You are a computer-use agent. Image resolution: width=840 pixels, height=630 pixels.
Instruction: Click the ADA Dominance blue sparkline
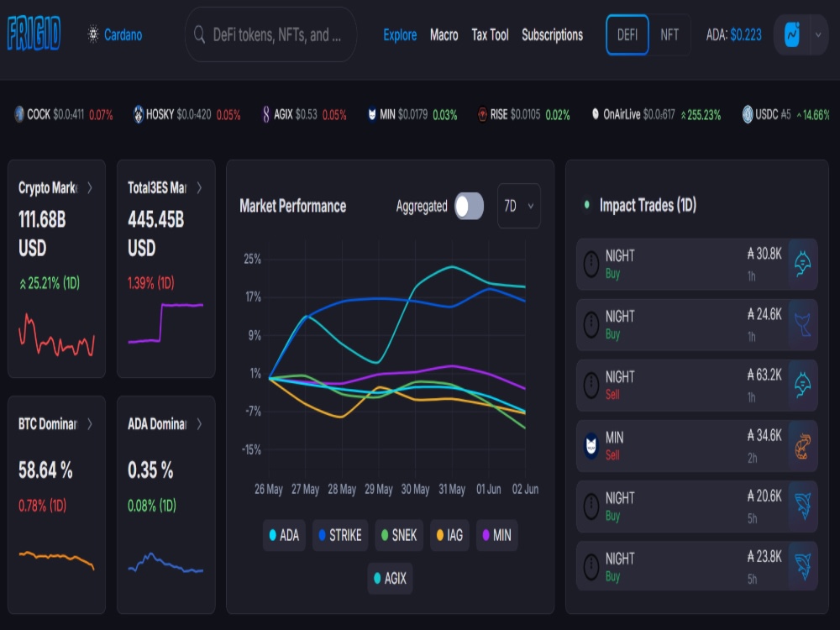(165, 563)
